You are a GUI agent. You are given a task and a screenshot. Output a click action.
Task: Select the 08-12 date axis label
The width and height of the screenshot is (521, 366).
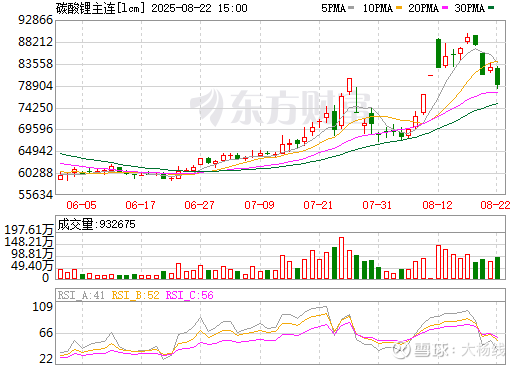[437, 205]
